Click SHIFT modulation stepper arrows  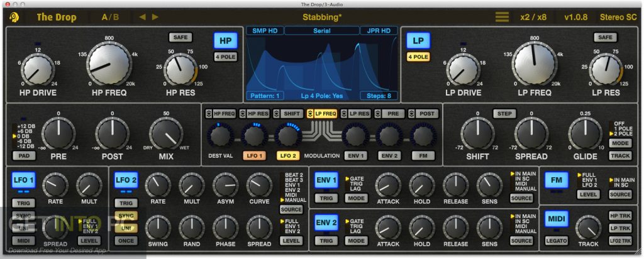click(277, 114)
